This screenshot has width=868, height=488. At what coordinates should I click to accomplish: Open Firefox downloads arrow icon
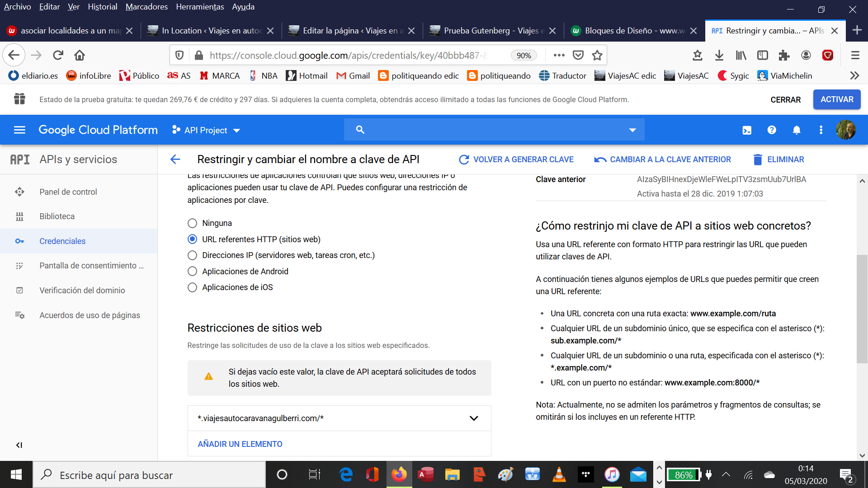[x=719, y=55]
